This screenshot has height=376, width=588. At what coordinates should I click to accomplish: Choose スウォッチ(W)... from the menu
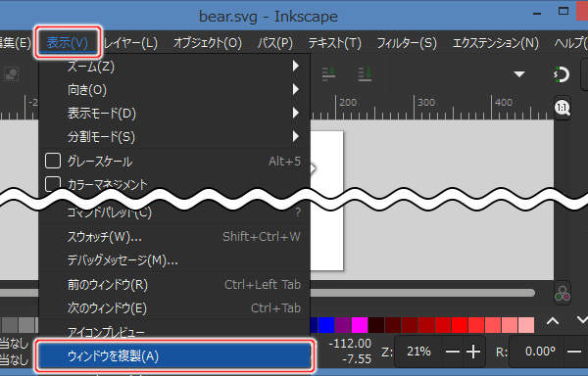pyautogui.click(x=174, y=237)
